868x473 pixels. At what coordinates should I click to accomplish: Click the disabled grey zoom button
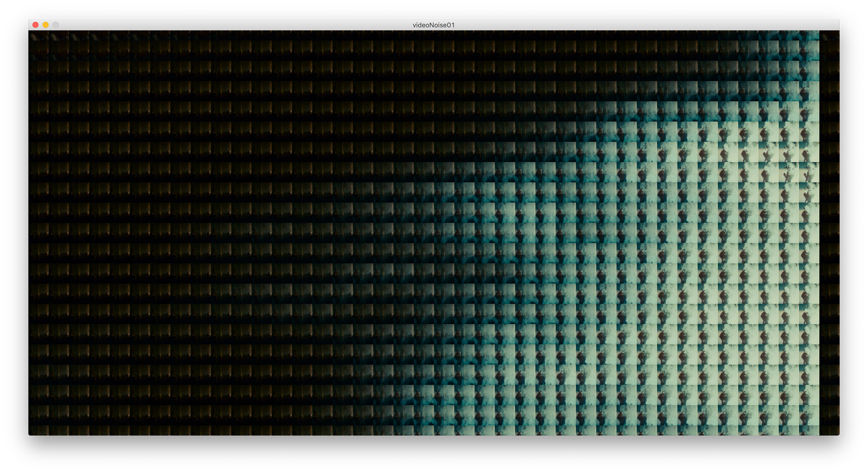(x=56, y=25)
